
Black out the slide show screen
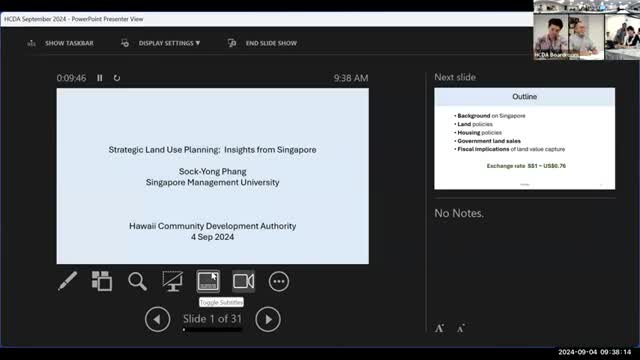(173, 281)
